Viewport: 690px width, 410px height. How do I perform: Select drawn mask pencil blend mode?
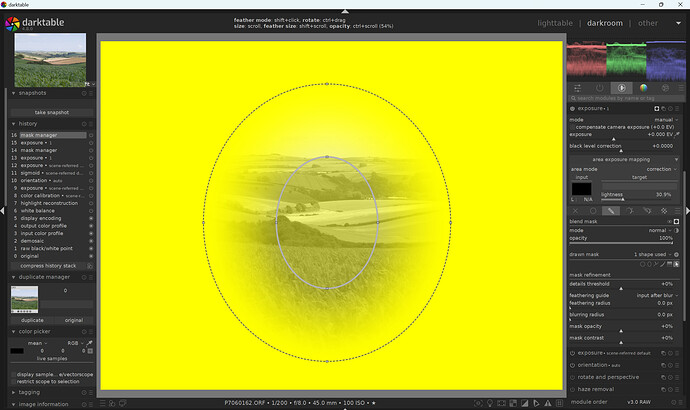tap(611, 211)
